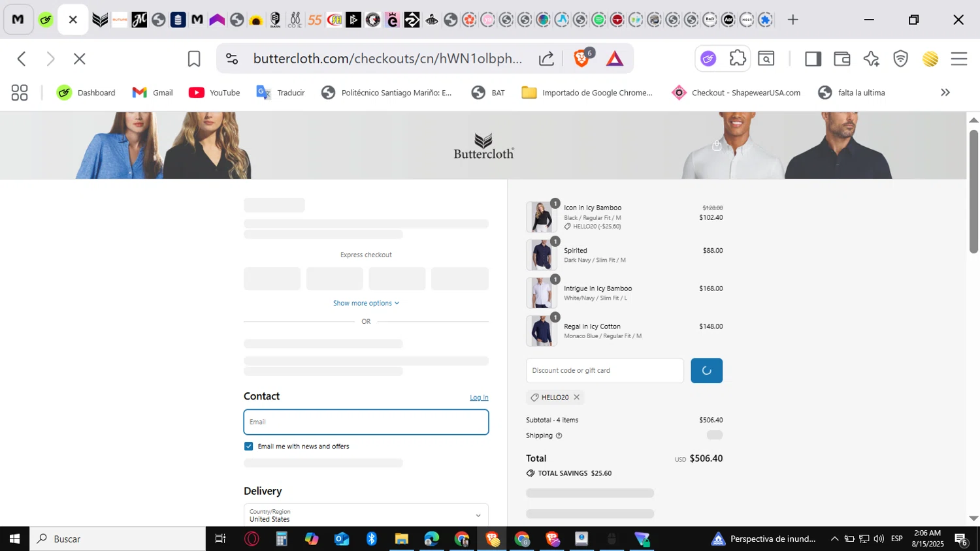The width and height of the screenshot is (980, 551).
Task: Open 'Perspectiva de inund...' weather widget
Action: (763, 539)
